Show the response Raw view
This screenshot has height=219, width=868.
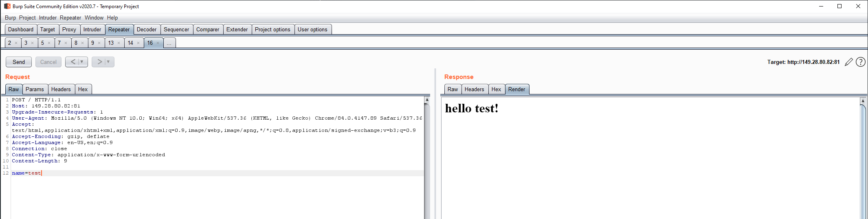point(453,89)
